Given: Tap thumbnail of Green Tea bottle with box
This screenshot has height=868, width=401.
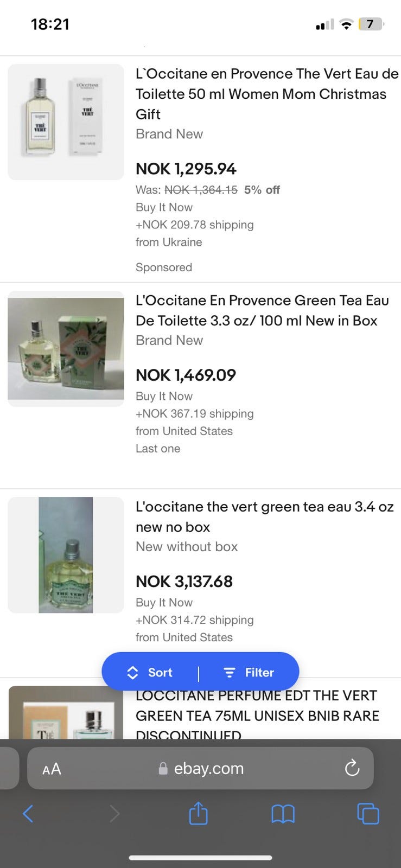Looking at the screenshot, I should tap(66, 349).
